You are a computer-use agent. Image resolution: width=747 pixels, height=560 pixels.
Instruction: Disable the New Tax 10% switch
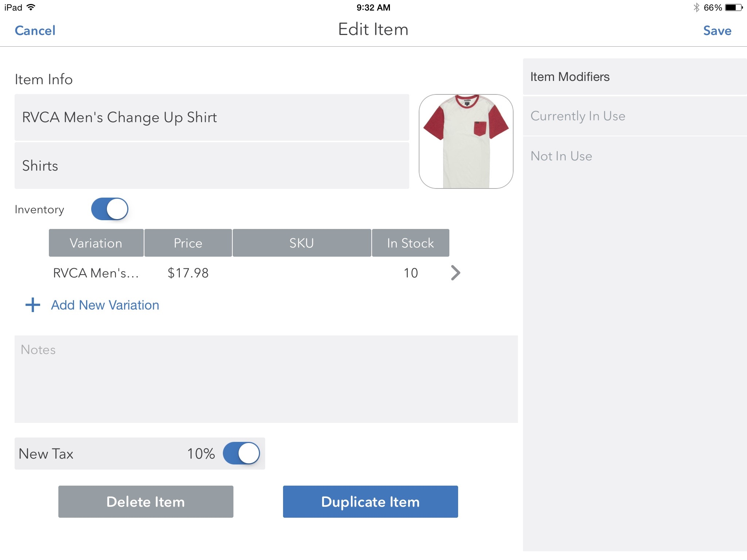241,454
